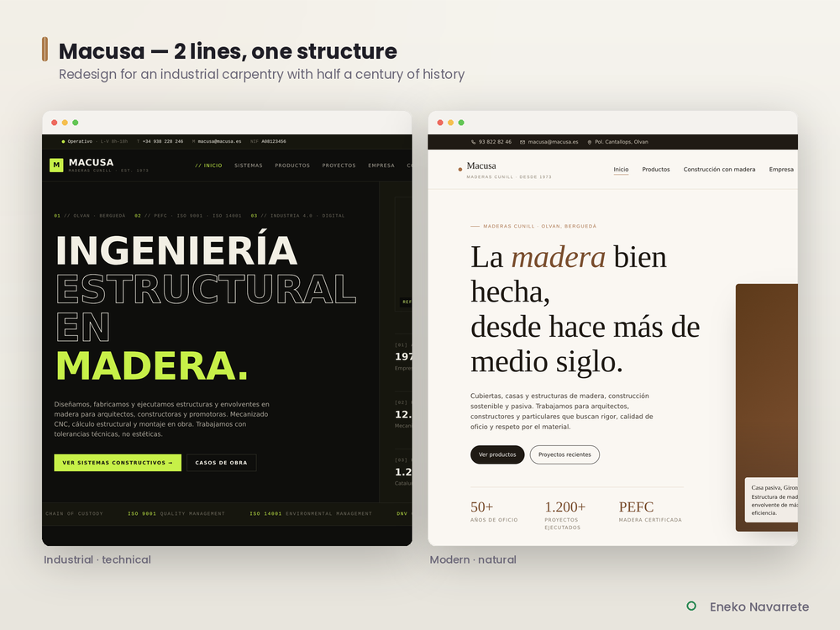The width and height of the screenshot is (840, 630).
Task: Open Empresa in the light navigation bar
Action: point(781,170)
